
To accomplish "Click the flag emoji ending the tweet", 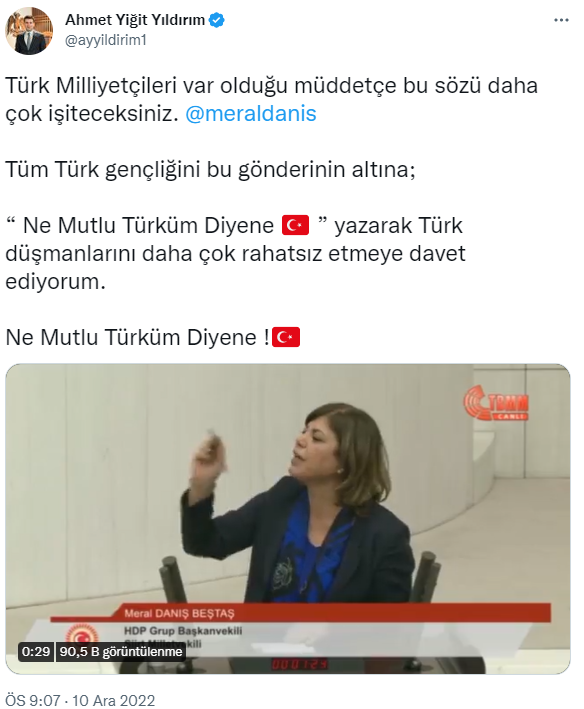I will [286, 337].
